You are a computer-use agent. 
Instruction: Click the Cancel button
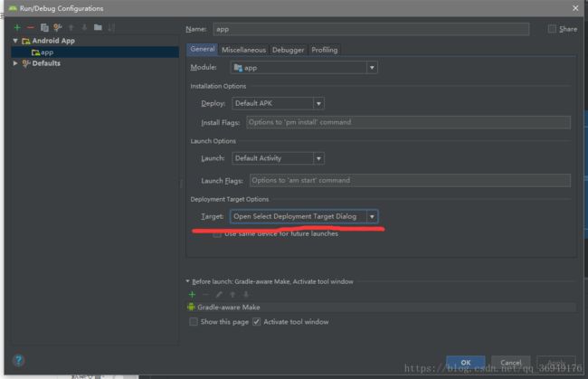point(511,363)
